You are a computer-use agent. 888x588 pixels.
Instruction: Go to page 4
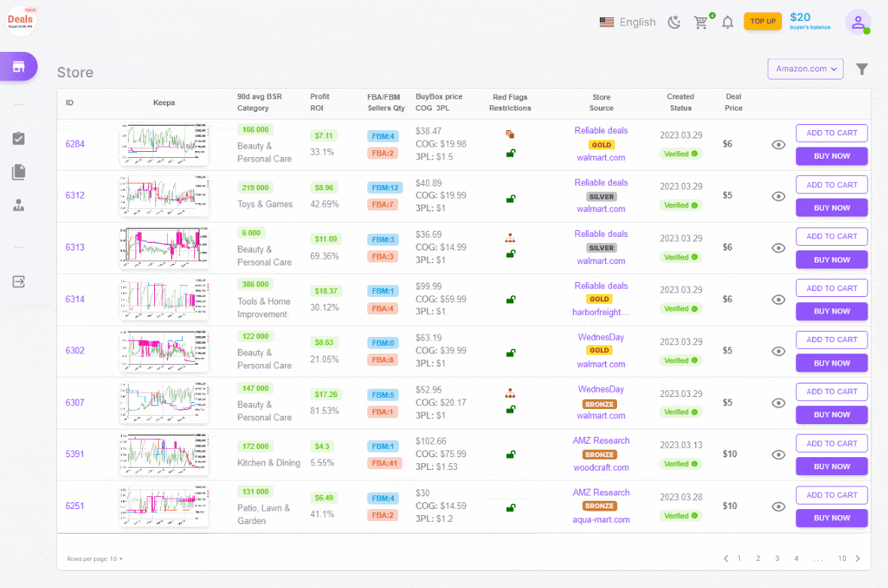(796, 559)
